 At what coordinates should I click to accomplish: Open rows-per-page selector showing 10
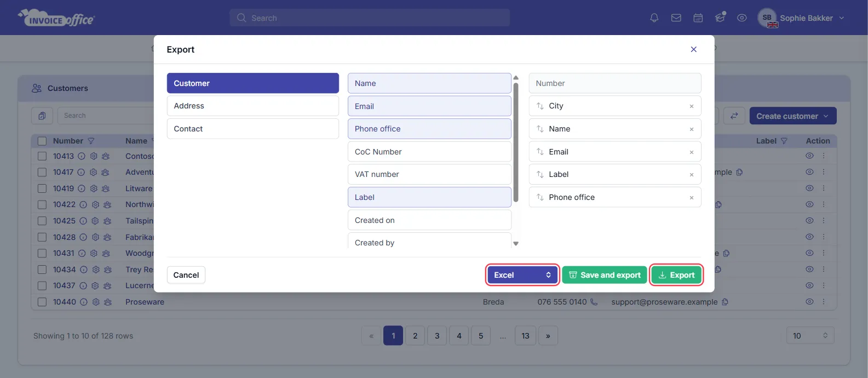pos(810,336)
